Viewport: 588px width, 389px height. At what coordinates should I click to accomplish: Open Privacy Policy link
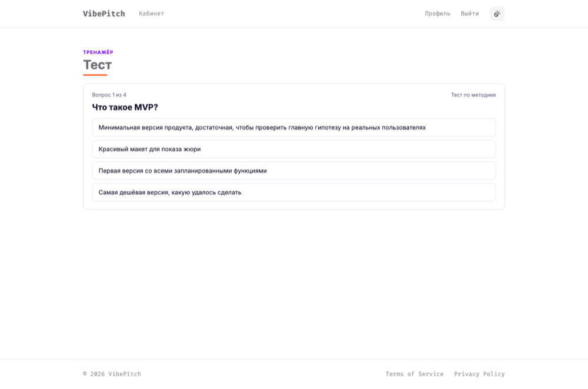click(x=479, y=374)
